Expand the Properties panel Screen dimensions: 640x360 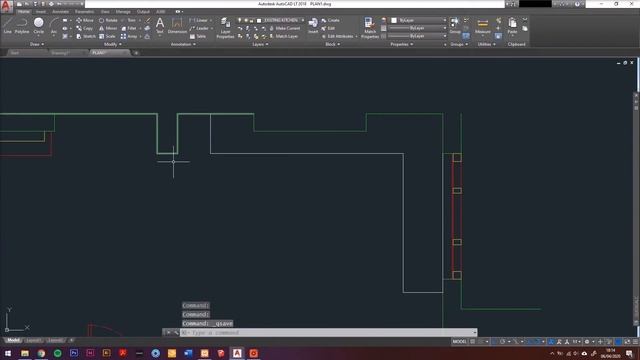(x=402, y=44)
